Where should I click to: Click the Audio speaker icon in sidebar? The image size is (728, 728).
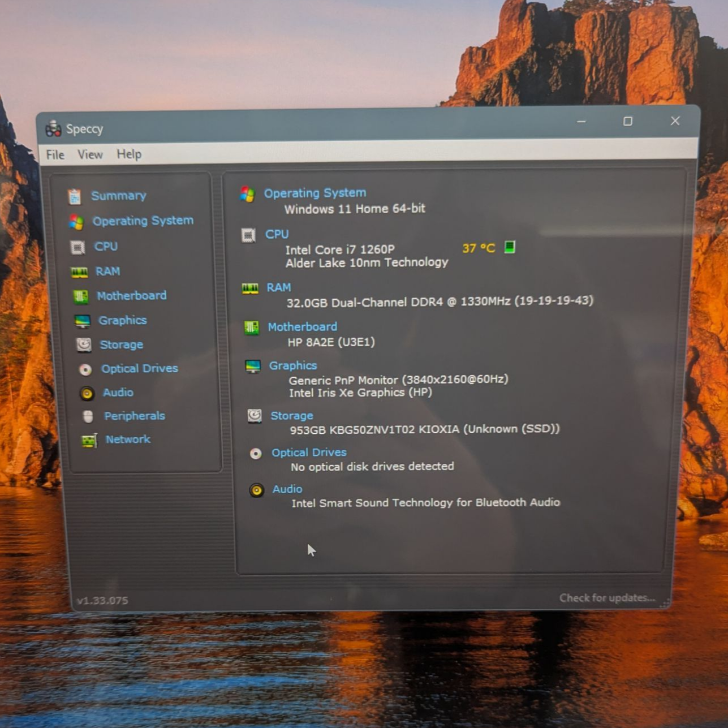click(87, 393)
